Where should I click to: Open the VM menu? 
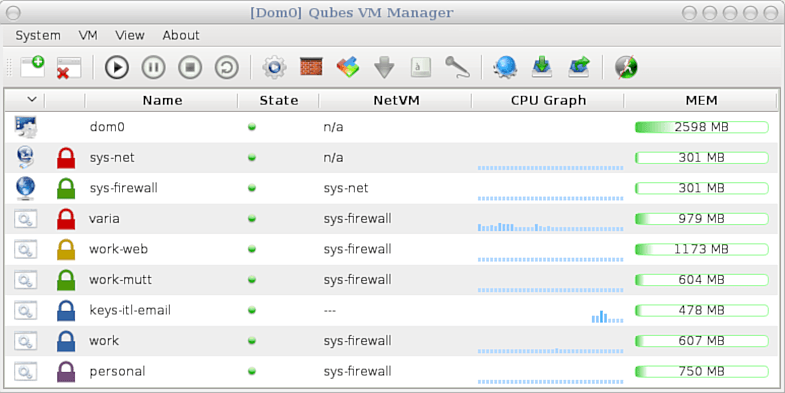(x=88, y=36)
